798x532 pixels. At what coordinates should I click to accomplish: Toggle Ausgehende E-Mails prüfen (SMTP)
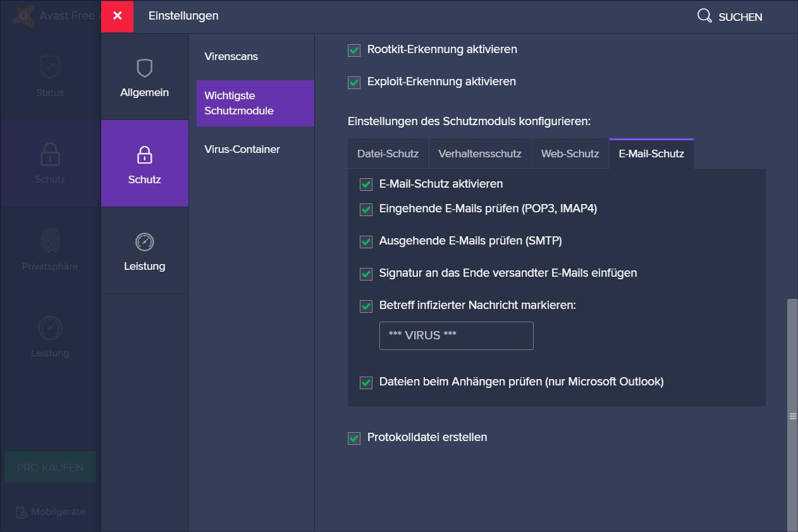point(366,241)
